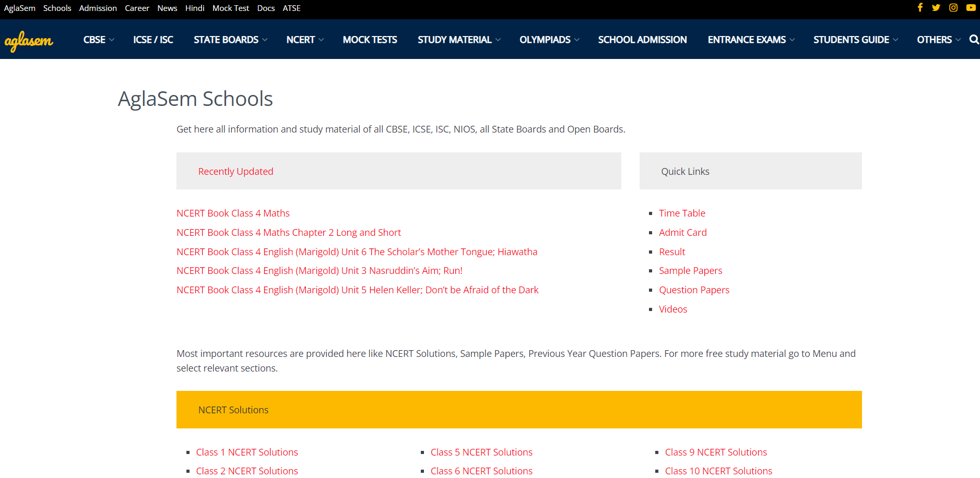980x478 pixels.
Task: Click the search magnifier icon
Action: pos(974,39)
